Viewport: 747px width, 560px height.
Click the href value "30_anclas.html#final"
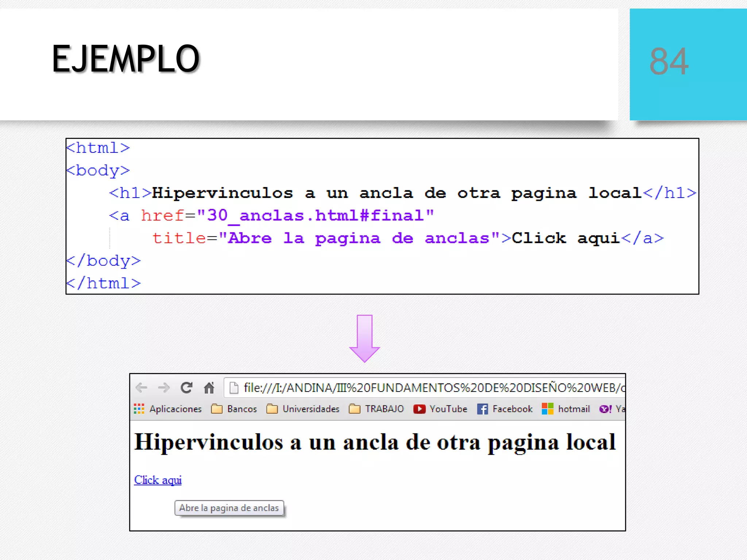[315, 216]
